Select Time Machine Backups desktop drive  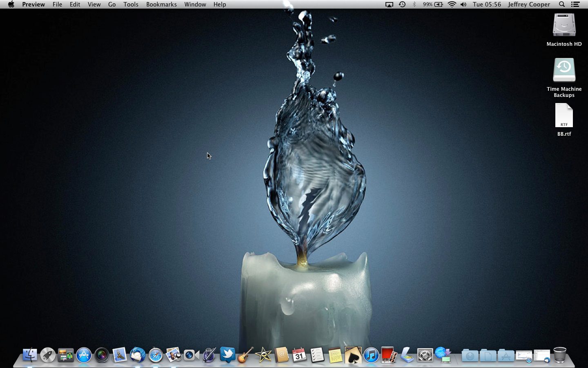coord(564,78)
